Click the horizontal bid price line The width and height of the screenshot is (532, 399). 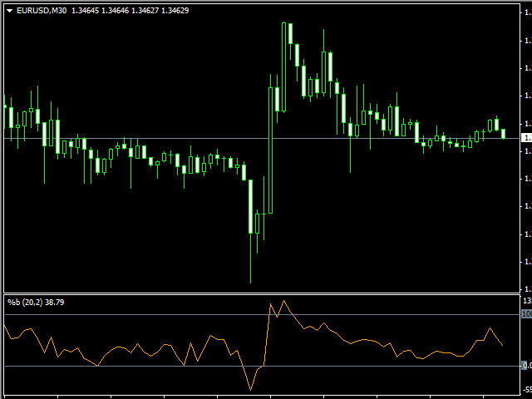[208, 138]
